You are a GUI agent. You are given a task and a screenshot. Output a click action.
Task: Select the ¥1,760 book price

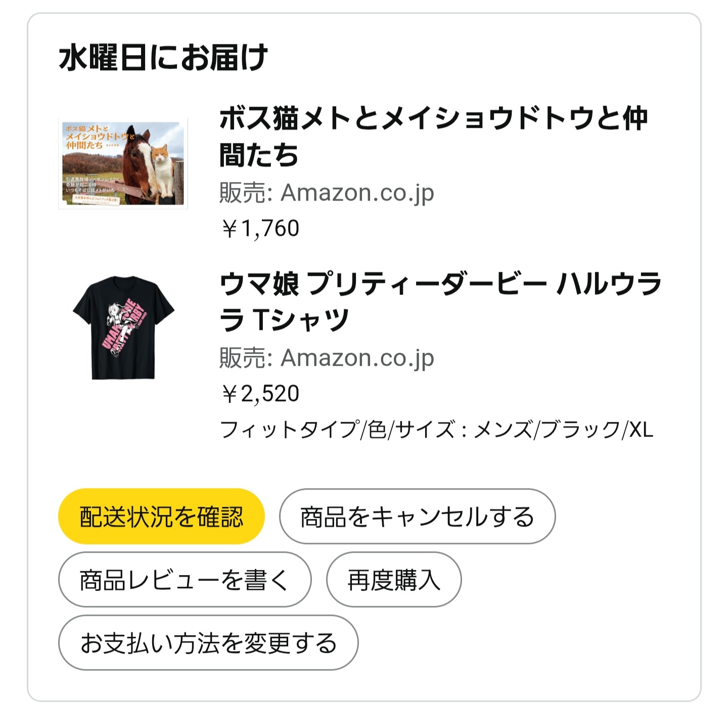click(x=260, y=228)
